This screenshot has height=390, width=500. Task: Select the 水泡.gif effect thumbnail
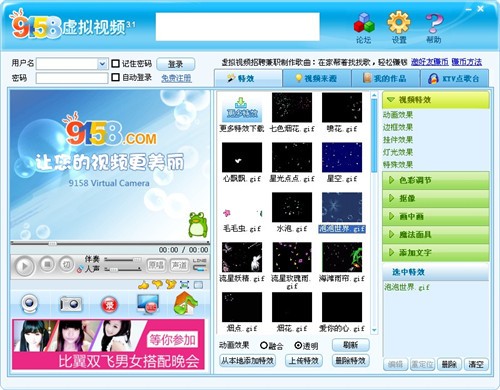point(292,207)
